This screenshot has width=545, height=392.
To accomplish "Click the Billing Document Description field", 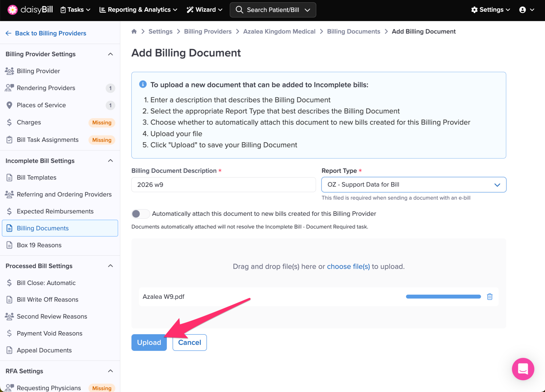I will [223, 185].
